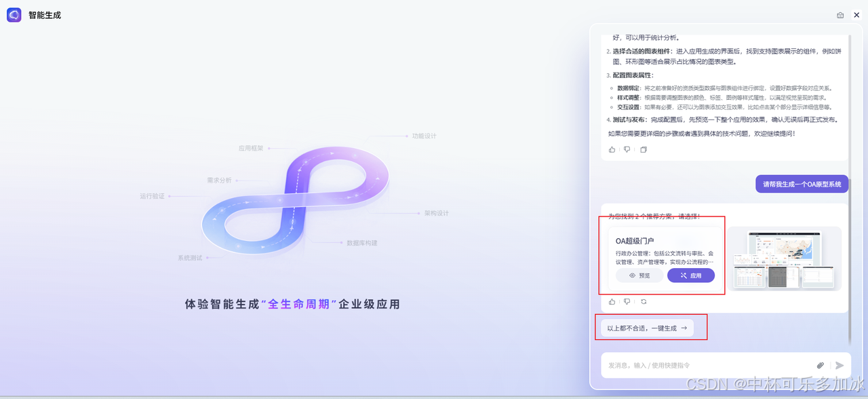Click the eye icon on the 预览 button
This screenshot has width=868, height=399.
click(631, 275)
